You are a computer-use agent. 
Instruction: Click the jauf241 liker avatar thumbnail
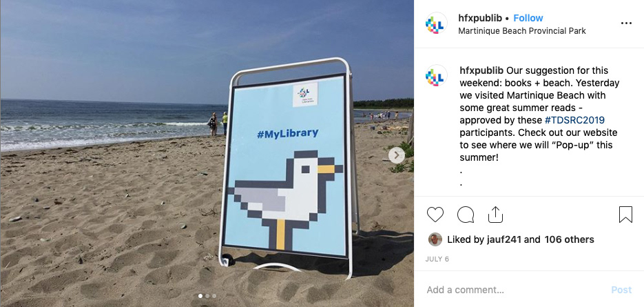(x=435, y=239)
